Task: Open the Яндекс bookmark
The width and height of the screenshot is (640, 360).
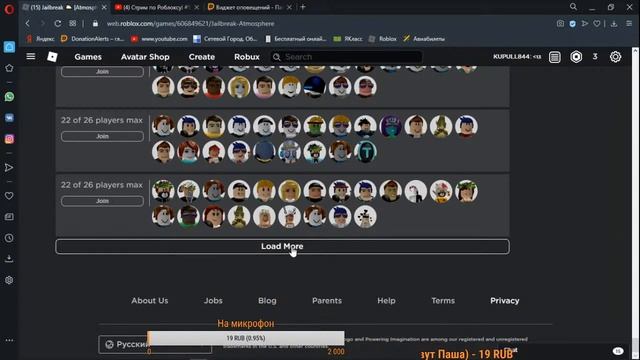Action: click(x=40, y=39)
